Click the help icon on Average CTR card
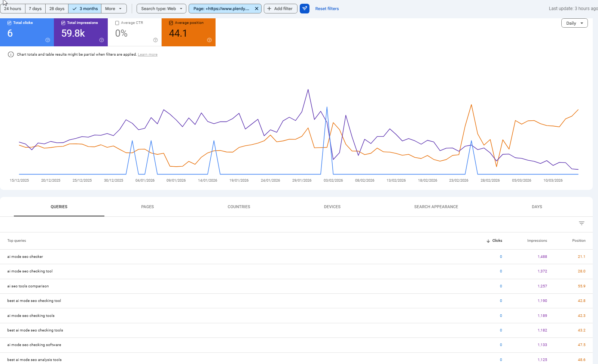Viewport: 598px width, 364px height. point(155,40)
